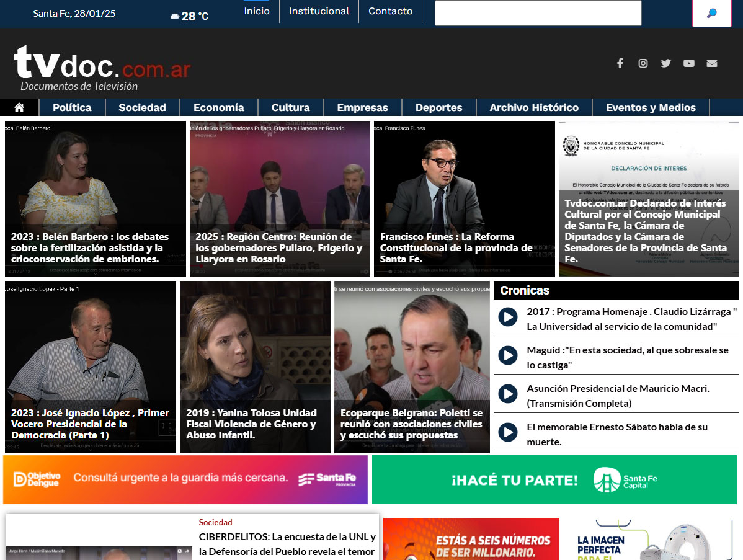Image resolution: width=743 pixels, height=560 pixels.
Task: Play Asunción Presidencial de Mauricio Macri
Action: (508, 394)
